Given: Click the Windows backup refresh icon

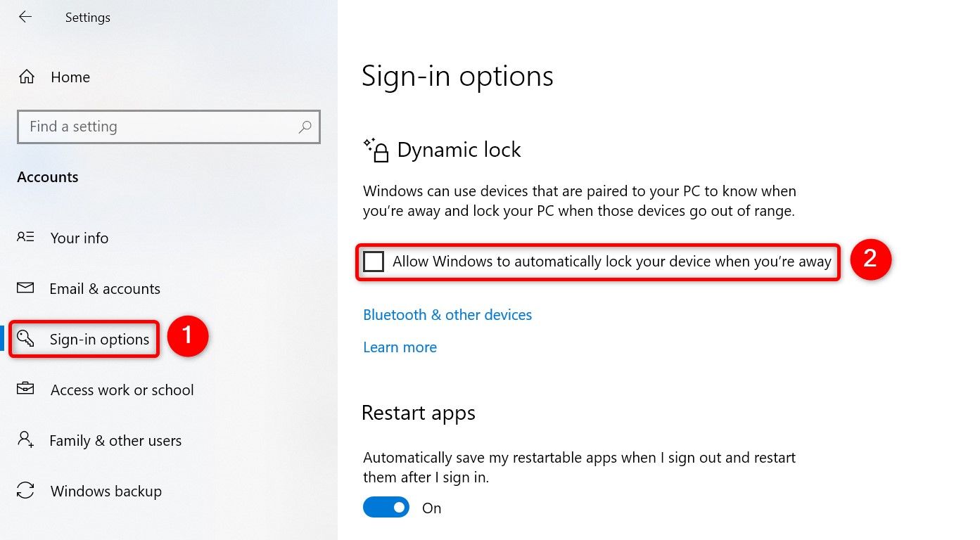Looking at the screenshot, I should point(25,491).
